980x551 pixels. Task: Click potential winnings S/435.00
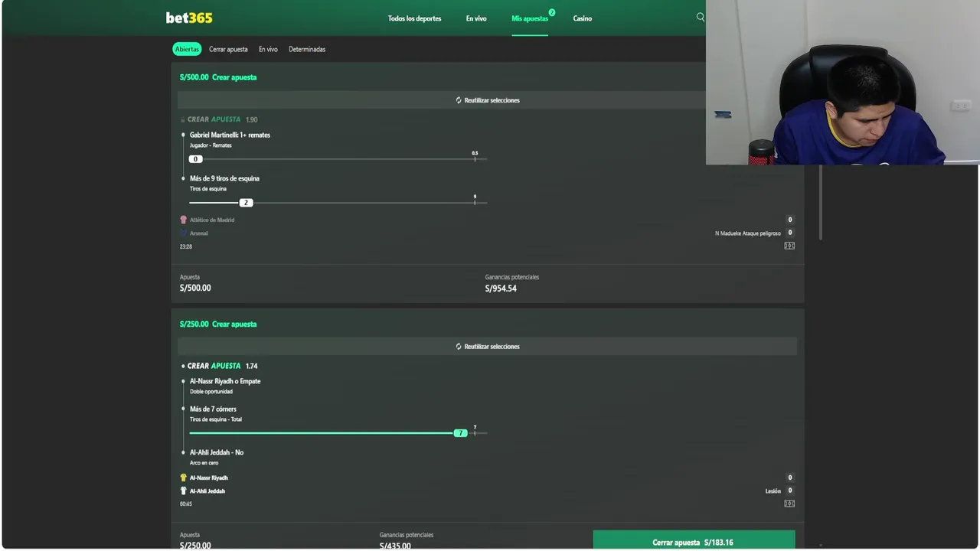click(395, 546)
